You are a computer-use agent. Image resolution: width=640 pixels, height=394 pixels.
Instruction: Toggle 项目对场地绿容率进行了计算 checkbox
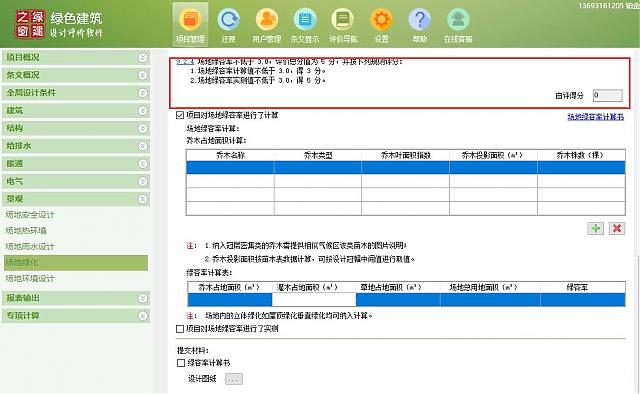click(180, 116)
